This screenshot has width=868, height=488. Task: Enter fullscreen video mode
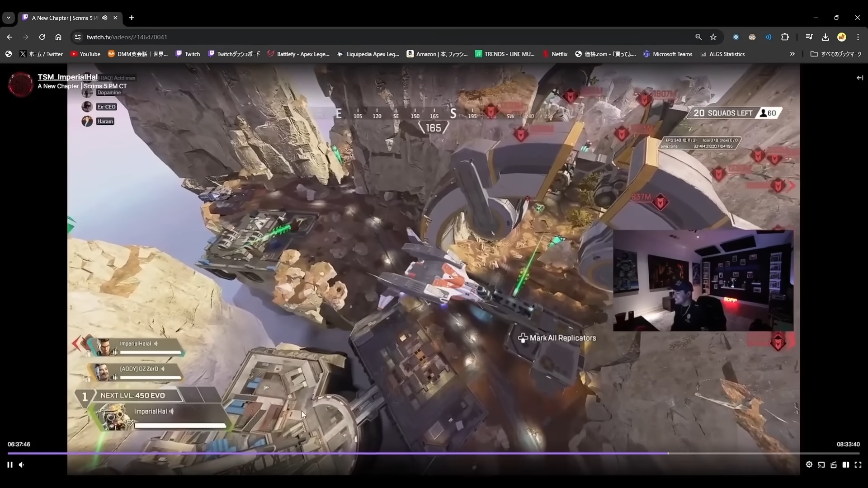pyautogui.click(x=858, y=465)
